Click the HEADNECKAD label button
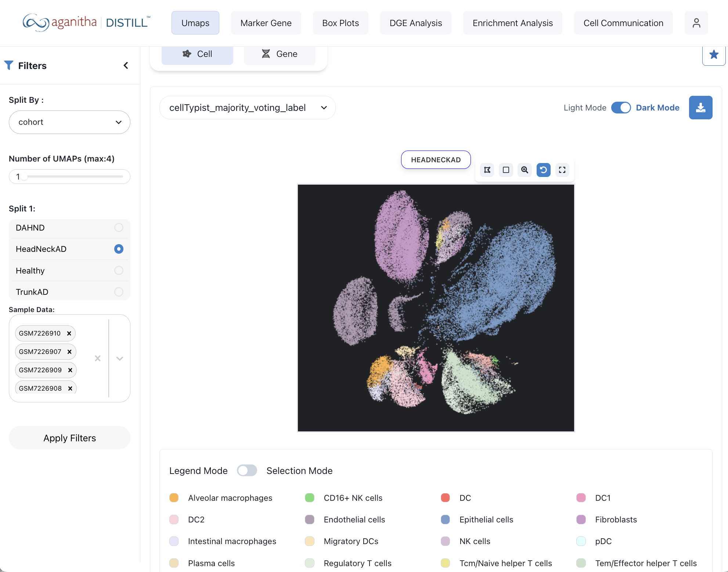This screenshot has width=728, height=572. coord(436,160)
